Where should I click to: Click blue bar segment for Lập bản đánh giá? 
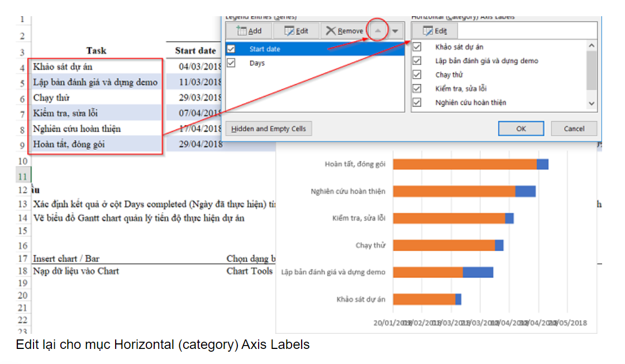click(x=478, y=272)
